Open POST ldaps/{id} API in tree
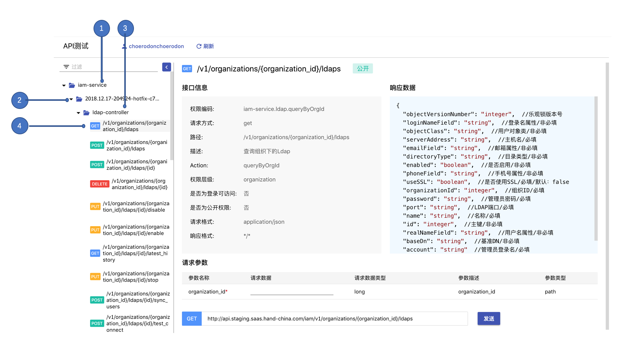Image resolution: width=644 pixels, height=357 pixels. [137, 165]
